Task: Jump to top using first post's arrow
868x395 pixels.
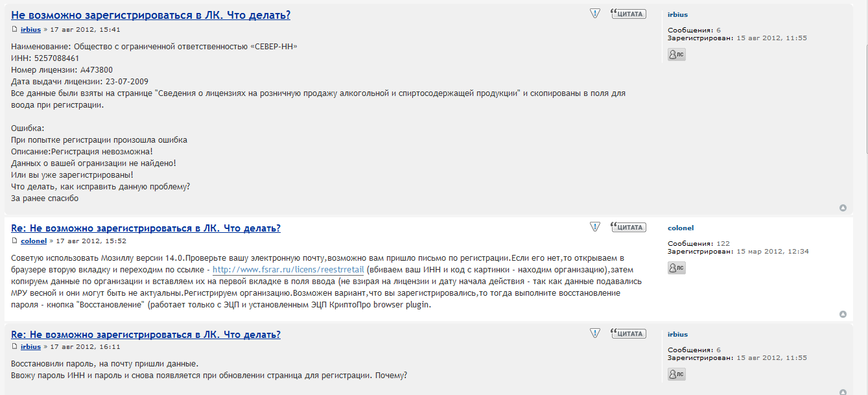Action: click(843, 208)
